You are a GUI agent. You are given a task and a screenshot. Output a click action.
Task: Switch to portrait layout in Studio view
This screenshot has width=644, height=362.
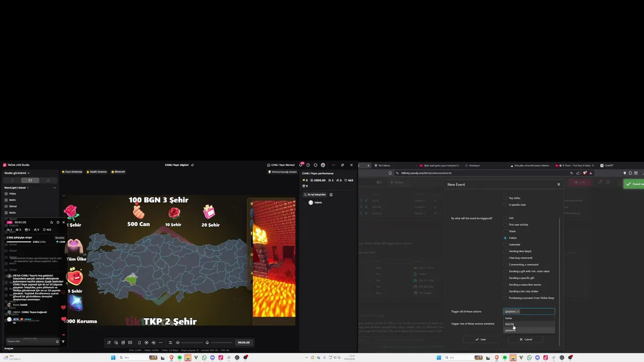tap(12, 180)
